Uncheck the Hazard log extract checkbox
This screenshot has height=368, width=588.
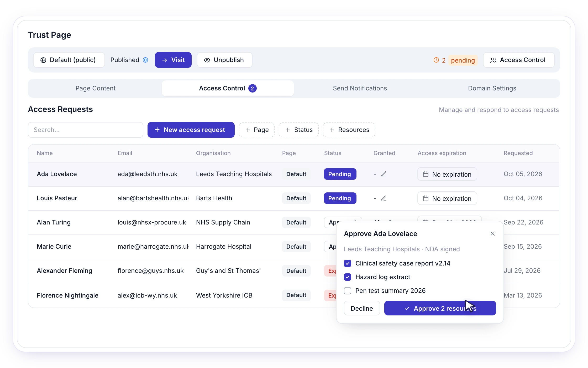click(348, 277)
